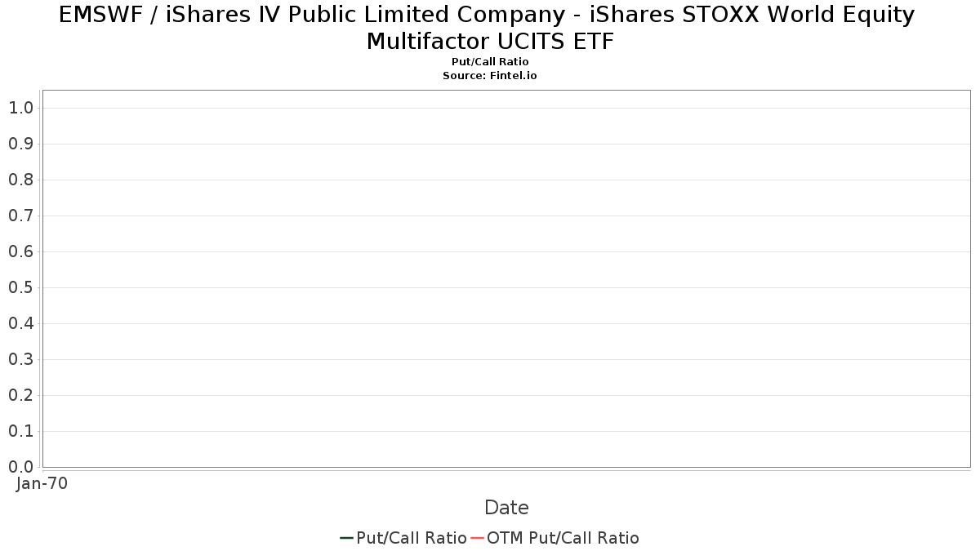
Task: Click the dark green Put/Call Ratio legend line
Action: click(x=346, y=538)
